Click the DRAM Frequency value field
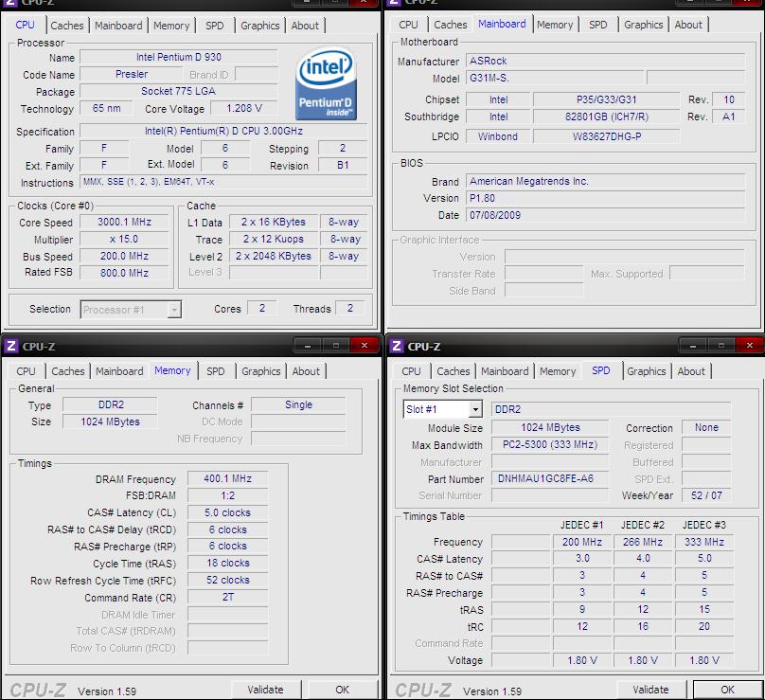This screenshot has height=700, width=765. coord(227,478)
